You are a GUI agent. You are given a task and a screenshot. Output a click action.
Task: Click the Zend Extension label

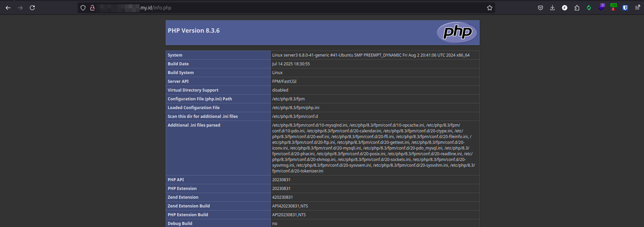pos(183,197)
